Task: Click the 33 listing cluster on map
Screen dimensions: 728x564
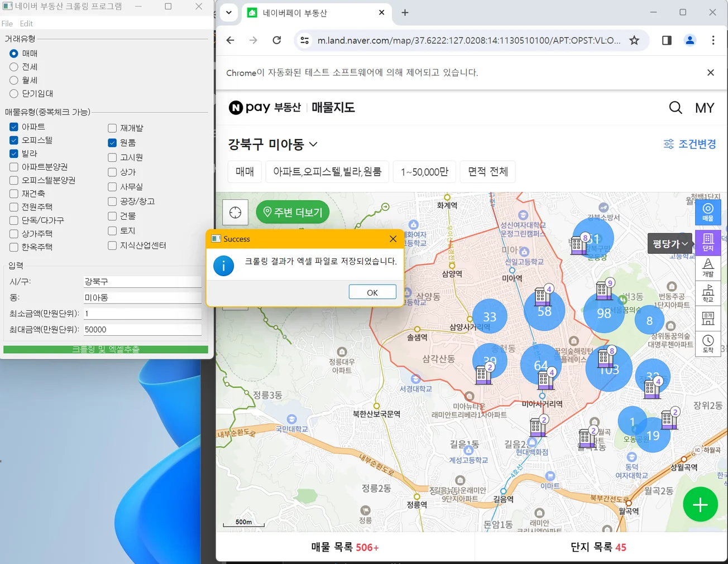Action: click(x=490, y=317)
